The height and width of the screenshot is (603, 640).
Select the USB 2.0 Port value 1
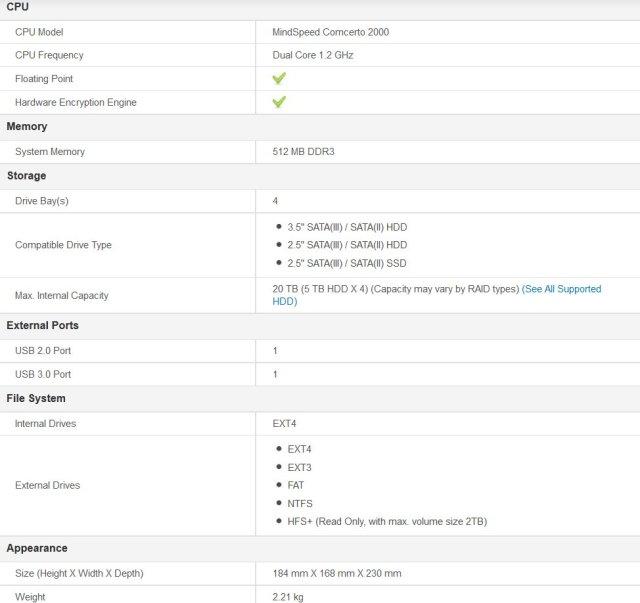point(275,351)
